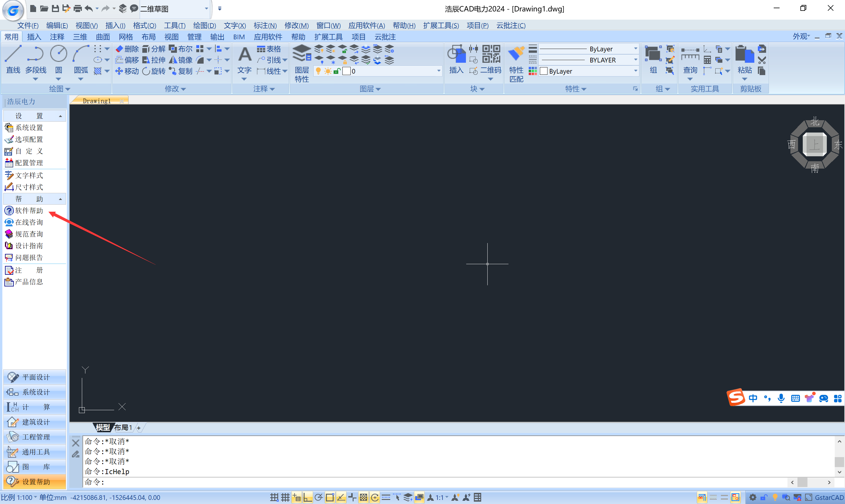This screenshot has height=504, width=845.
Task: Toggle grid display in the status bar
Action: coord(285,498)
